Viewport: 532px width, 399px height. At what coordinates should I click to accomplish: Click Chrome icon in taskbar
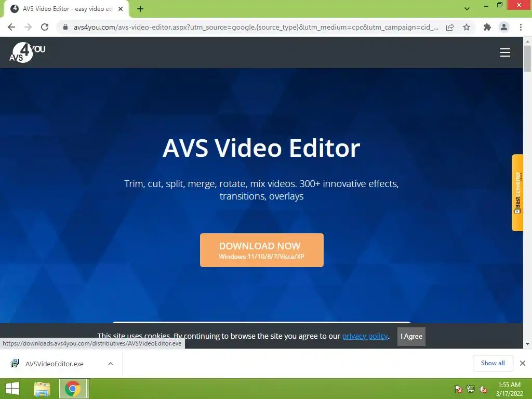pyautogui.click(x=73, y=389)
